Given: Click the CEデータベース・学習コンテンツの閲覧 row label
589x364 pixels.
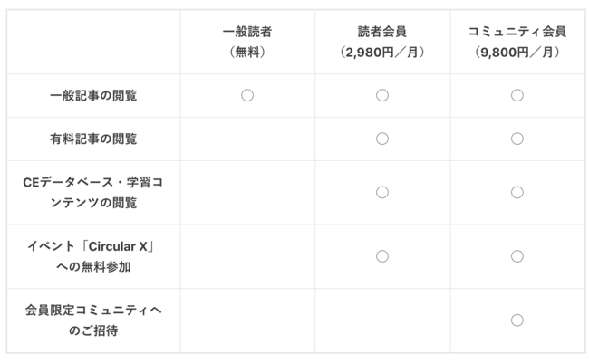Looking at the screenshot, I should click(x=93, y=193).
